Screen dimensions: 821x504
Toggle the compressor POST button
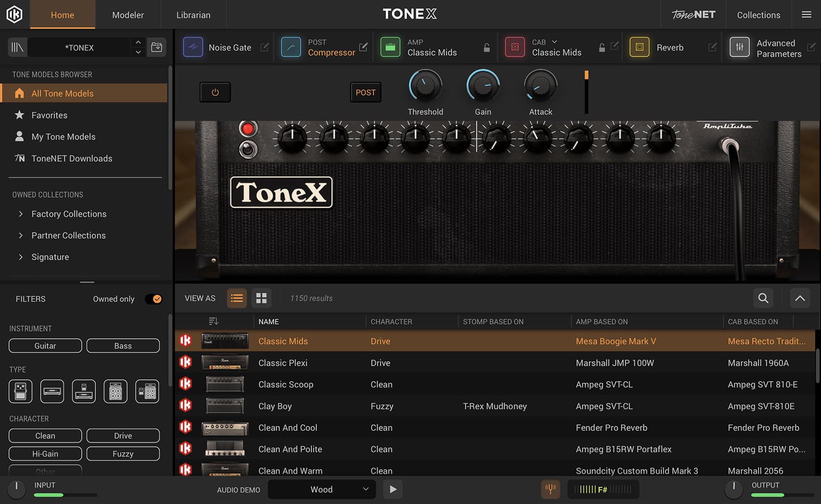(365, 92)
